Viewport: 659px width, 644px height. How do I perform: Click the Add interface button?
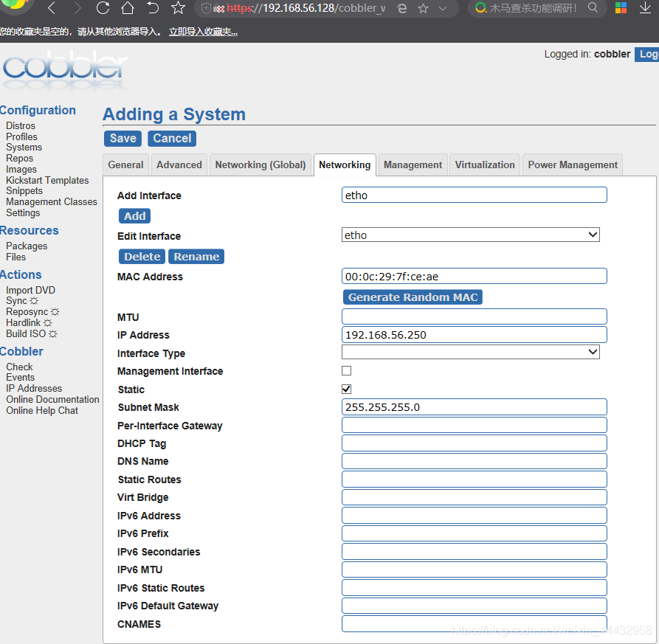pos(134,216)
